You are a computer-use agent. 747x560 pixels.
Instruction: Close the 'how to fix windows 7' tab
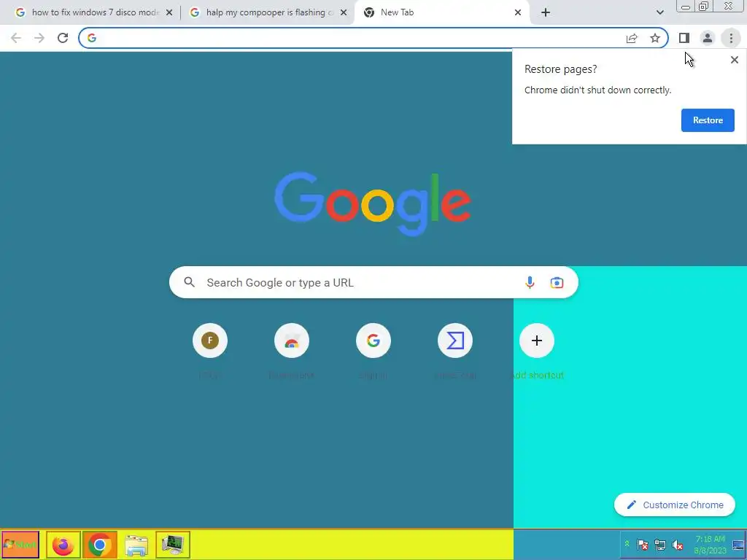[x=169, y=13]
